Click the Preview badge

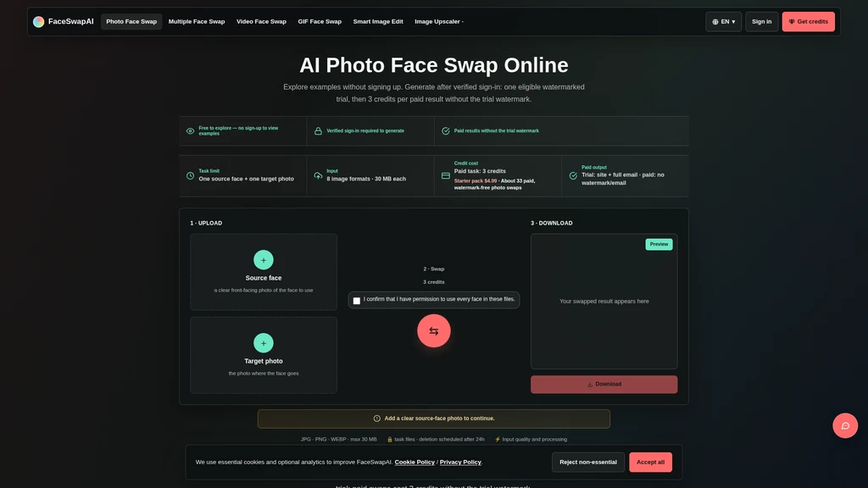(659, 244)
